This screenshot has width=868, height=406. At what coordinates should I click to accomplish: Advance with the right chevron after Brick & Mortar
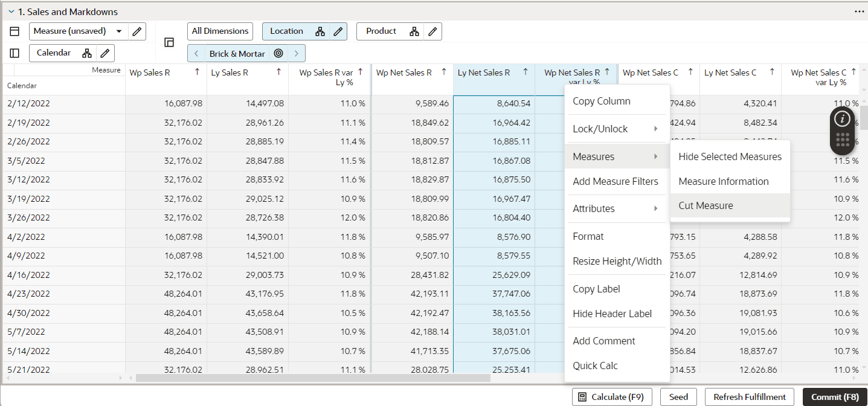coord(296,53)
